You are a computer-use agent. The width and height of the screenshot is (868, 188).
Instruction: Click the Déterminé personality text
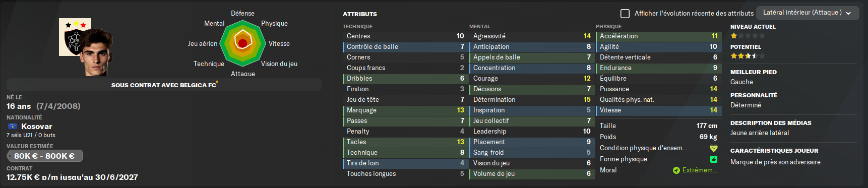[x=746, y=105]
